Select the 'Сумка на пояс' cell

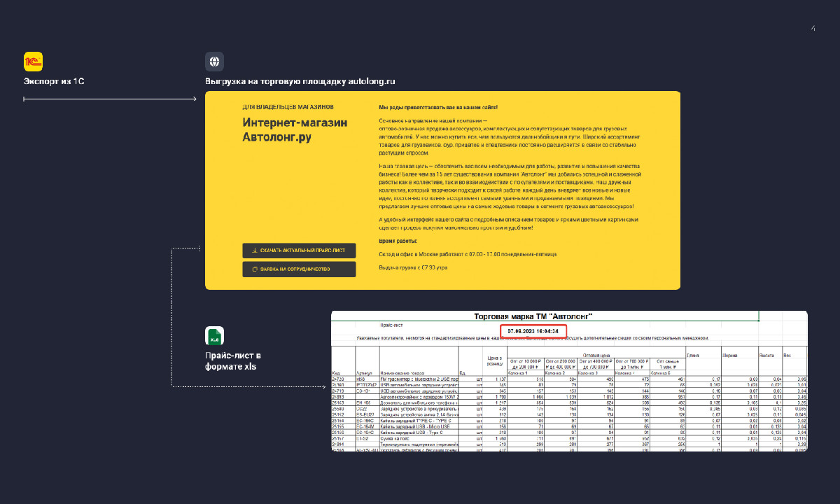point(419,438)
